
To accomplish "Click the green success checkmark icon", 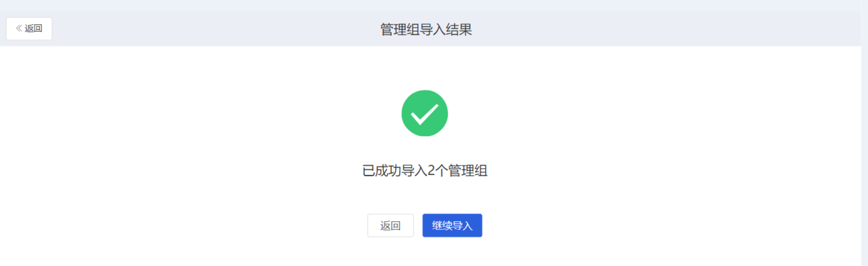I will click(x=424, y=113).
